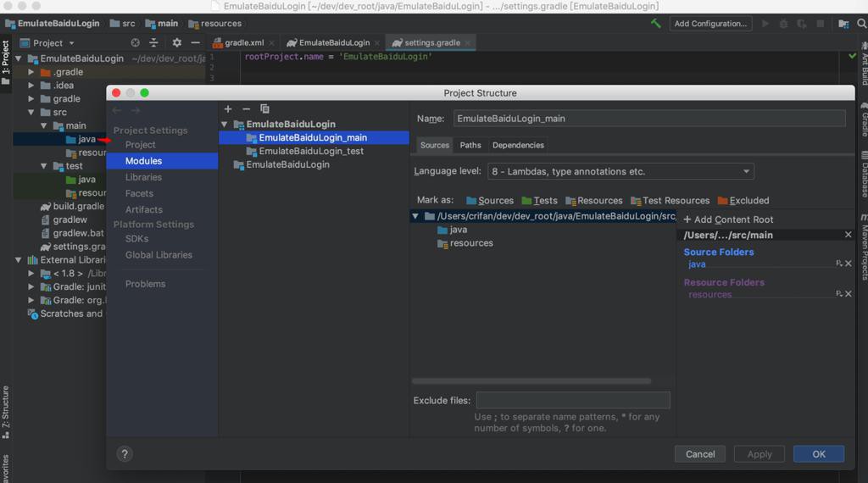The height and width of the screenshot is (483, 868).
Task: Expand the .idea folder
Action: 31,86
